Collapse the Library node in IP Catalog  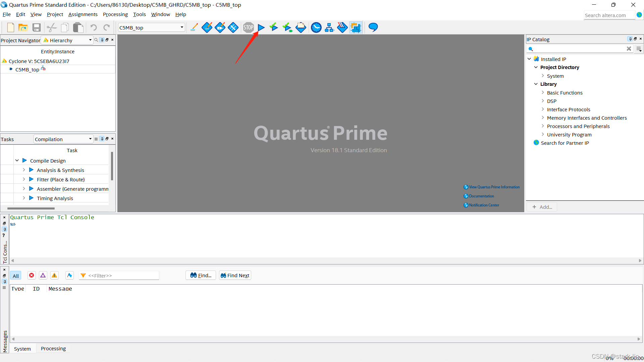[536, 84]
